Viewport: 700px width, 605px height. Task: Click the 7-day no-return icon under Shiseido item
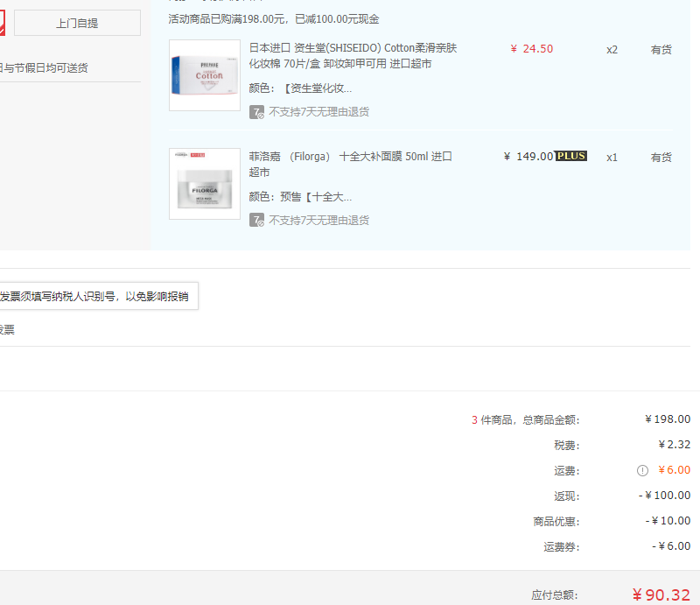coord(256,112)
